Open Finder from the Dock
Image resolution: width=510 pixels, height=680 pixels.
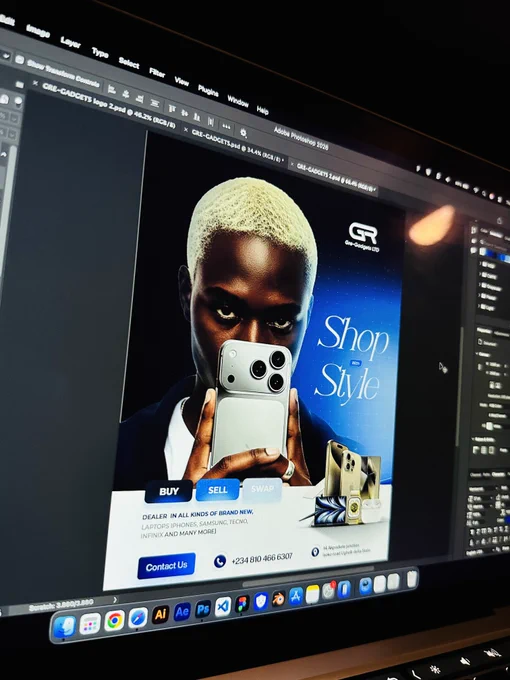pyautogui.click(x=64, y=627)
